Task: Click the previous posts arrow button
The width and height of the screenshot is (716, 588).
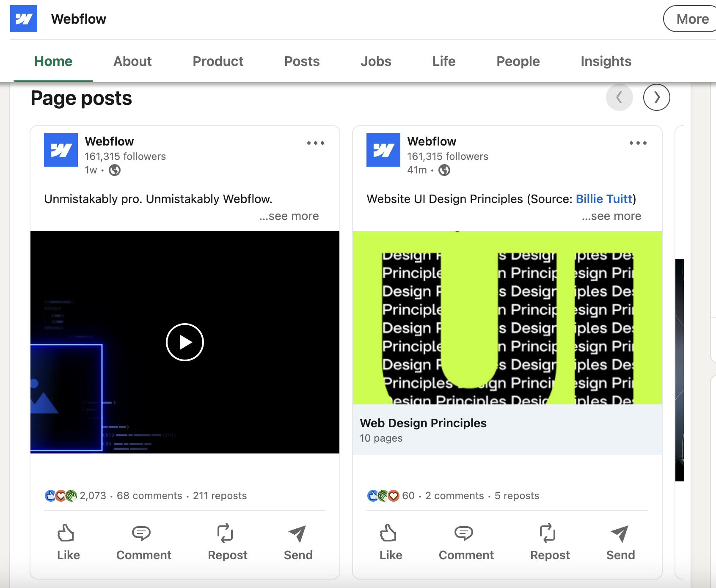Action: [x=620, y=97]
